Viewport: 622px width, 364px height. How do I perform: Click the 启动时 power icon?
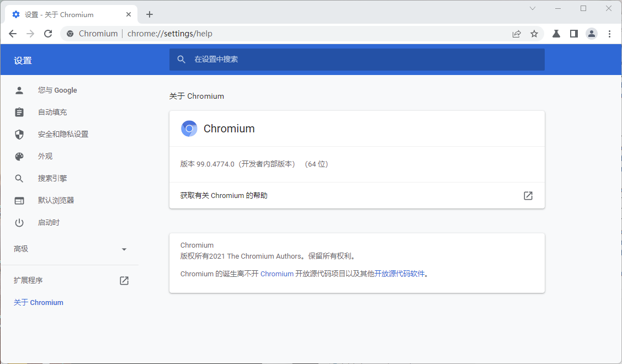19,222
